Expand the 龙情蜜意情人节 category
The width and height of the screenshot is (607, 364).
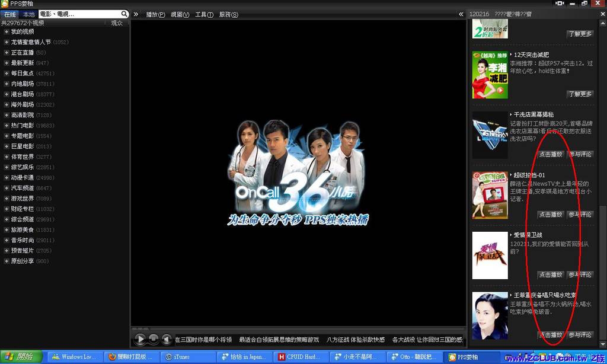[x=6, y=42]
